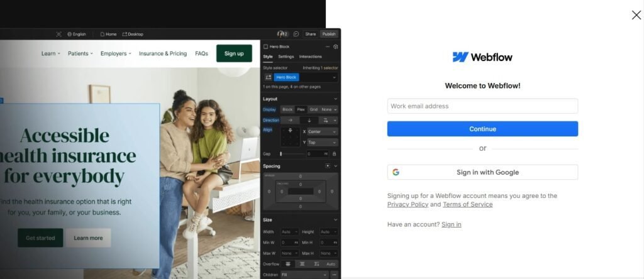The height and width of the screenshot is (279, 644).
Task: Click the canvas focus icon in designer top bar
Action: tap(58, 34)
